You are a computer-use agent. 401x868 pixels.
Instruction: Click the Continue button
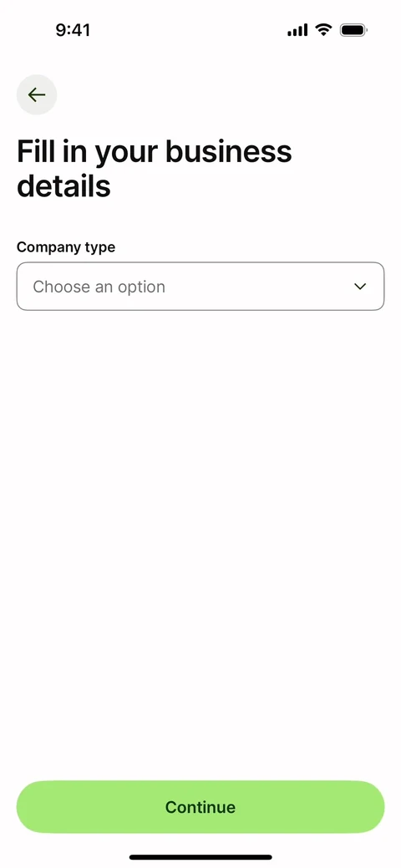point(200,807)
